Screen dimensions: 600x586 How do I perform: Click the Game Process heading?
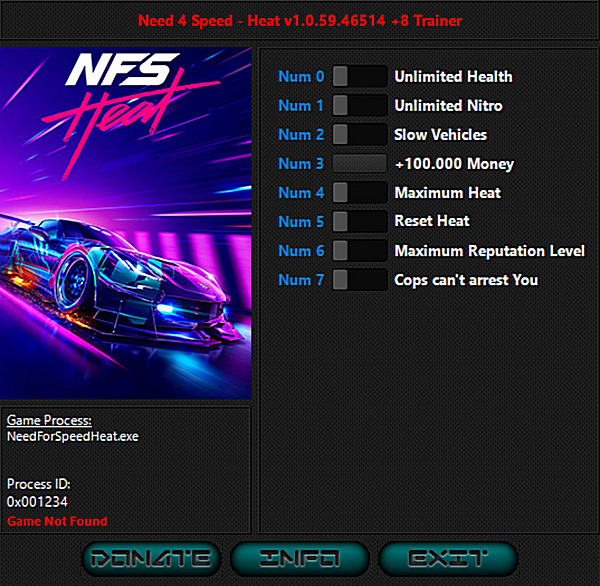click(49, 420)
